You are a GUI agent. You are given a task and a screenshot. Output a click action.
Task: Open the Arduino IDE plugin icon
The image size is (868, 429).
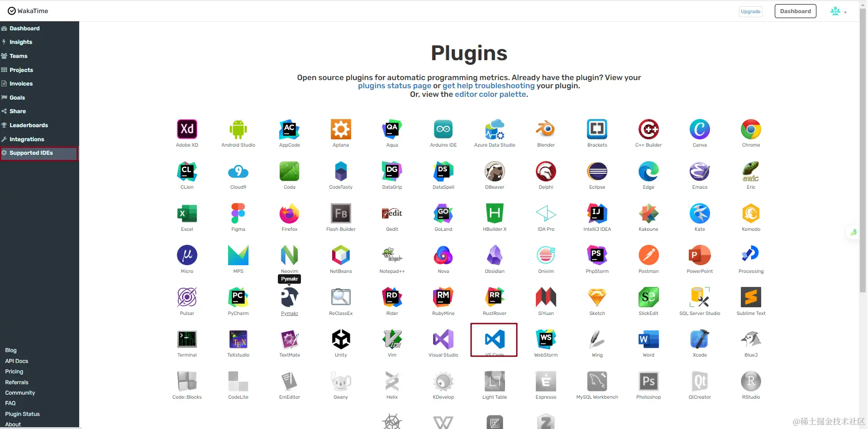[x=444, y=129]
